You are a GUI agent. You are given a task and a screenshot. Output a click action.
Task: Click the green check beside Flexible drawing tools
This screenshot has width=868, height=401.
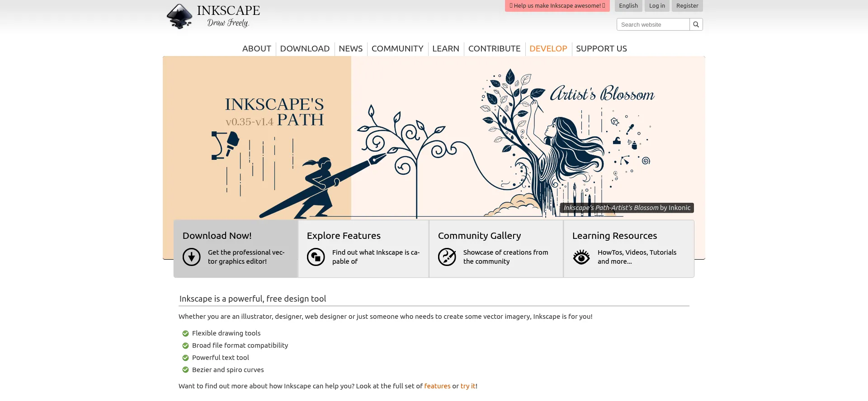click(185, 333)
